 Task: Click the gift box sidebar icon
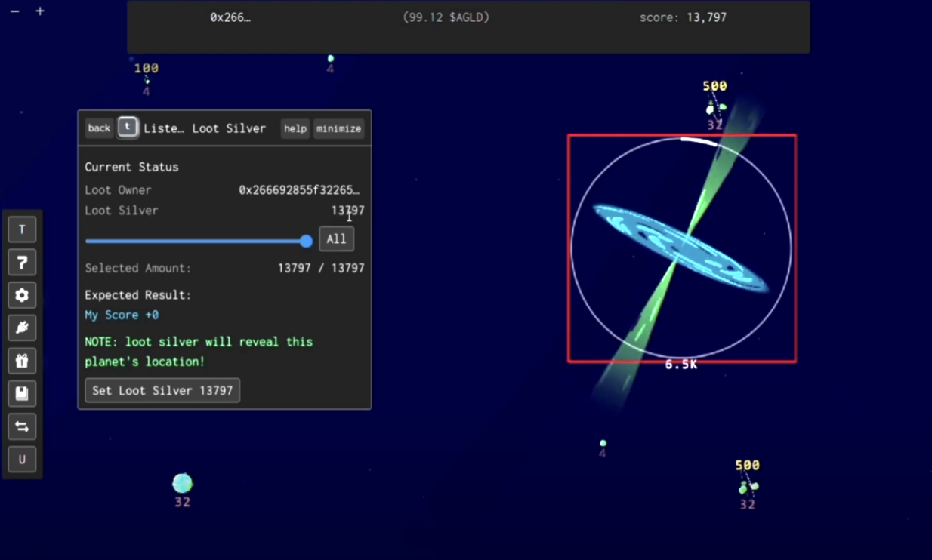tap(22, 361)
